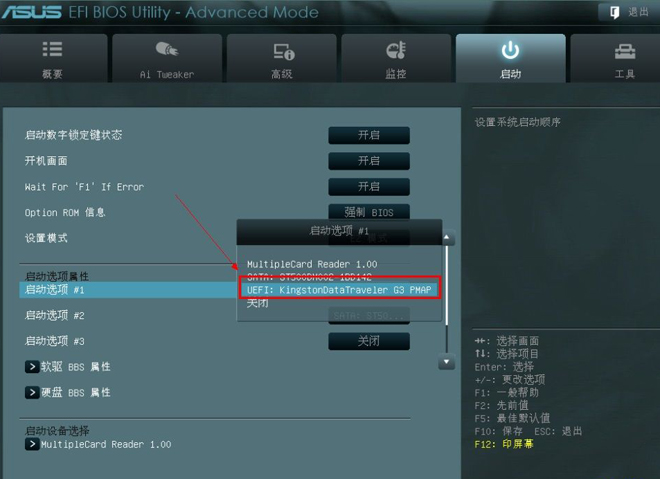Open the Ai Tweaker tab icon
The width and height of the screenshot is (660, 479).
click(167, 49)
